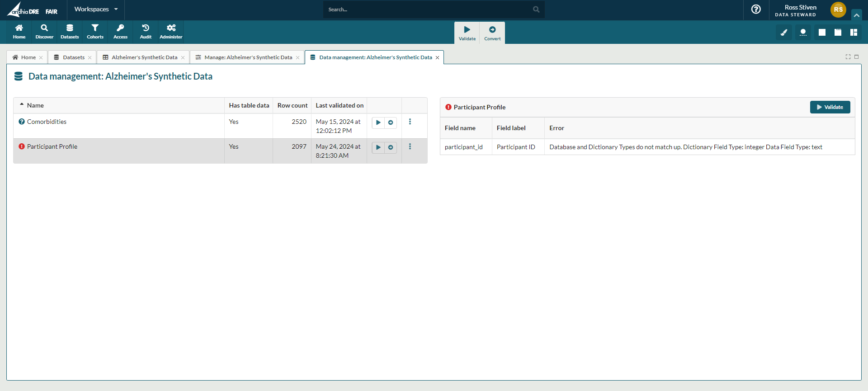
Task: Run validation for the Comorbidities row
Action: tap(378, 122)
